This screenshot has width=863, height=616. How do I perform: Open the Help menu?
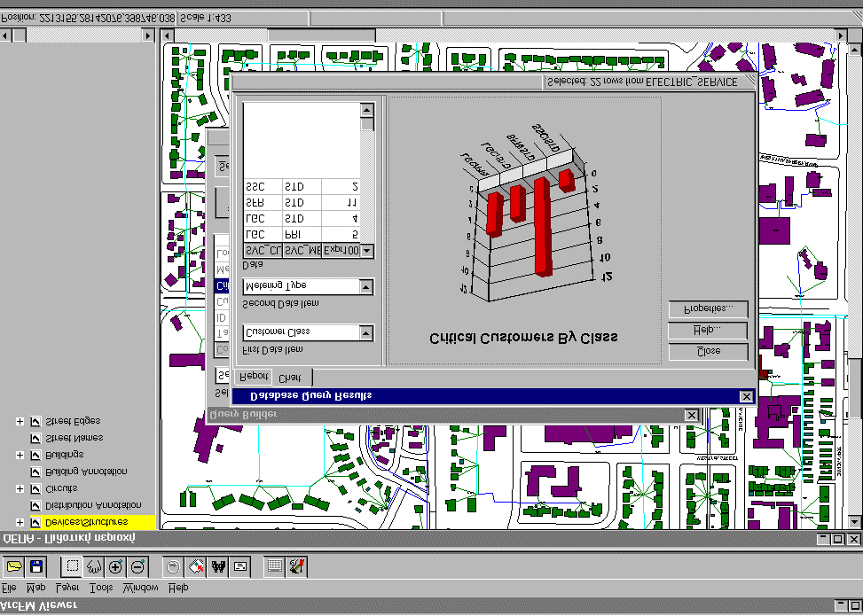(178, 588)
